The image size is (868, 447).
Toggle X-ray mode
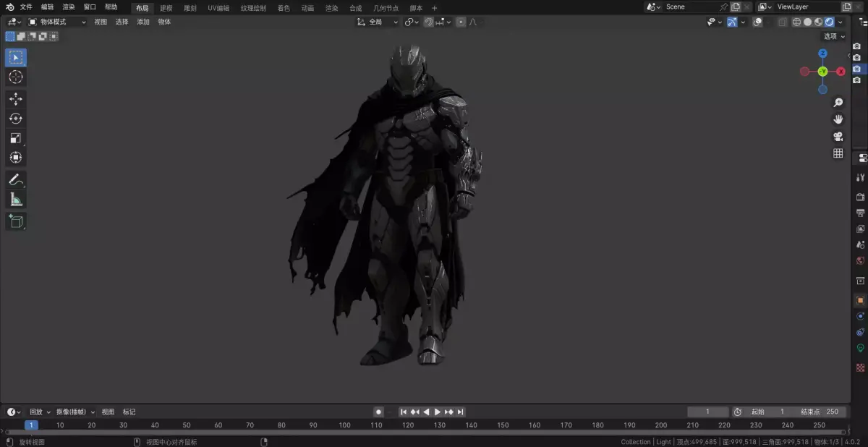click(x=783, y=22)
